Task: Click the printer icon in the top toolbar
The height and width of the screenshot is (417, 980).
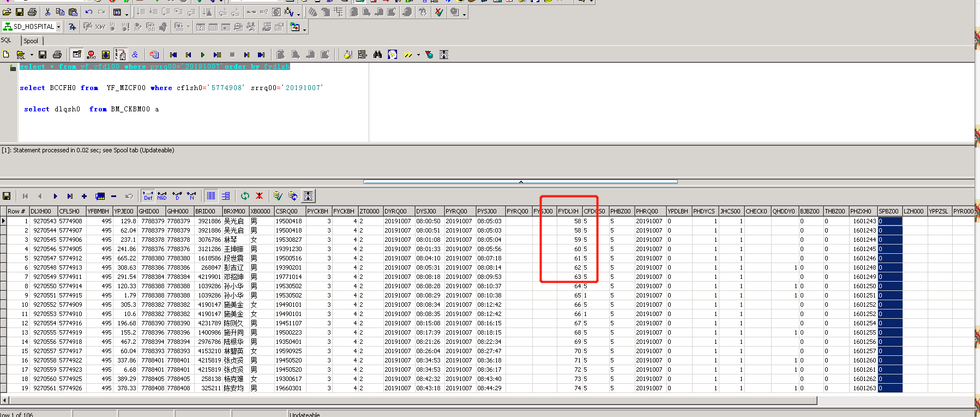Action: pyautogui.click(x=32, y=12)
